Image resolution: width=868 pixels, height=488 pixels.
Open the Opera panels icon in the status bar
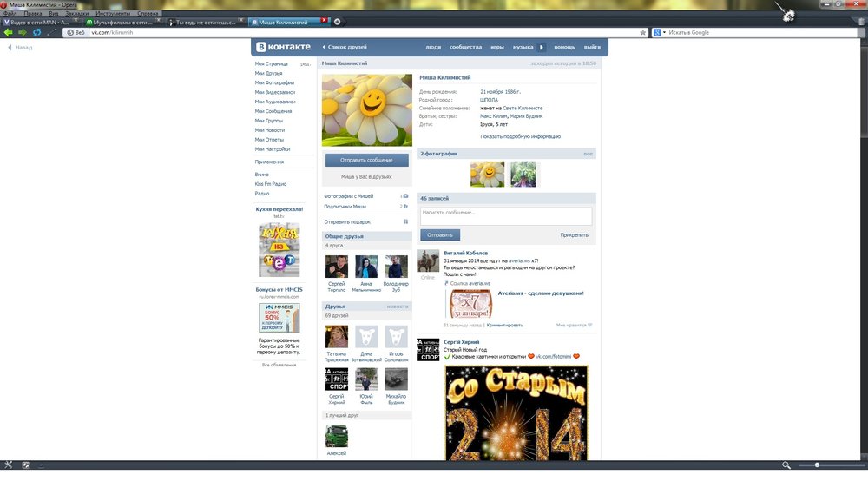pos(9,465)
